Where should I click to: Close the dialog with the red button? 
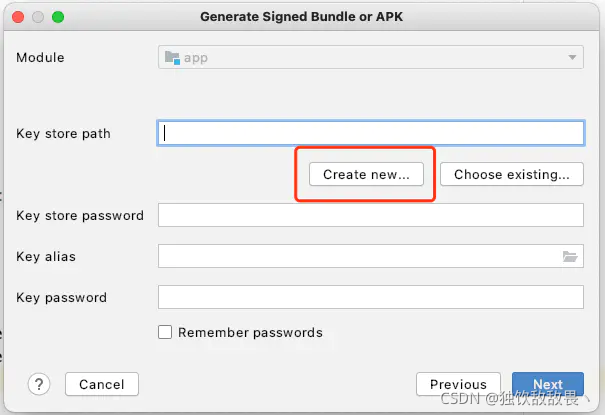[x=18, y=17]
